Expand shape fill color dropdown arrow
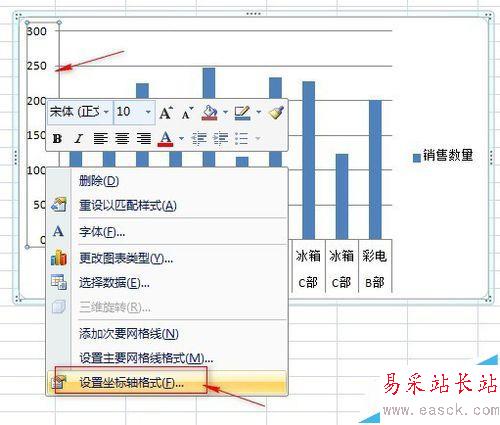The image size is (500, 425). (226, 112)
